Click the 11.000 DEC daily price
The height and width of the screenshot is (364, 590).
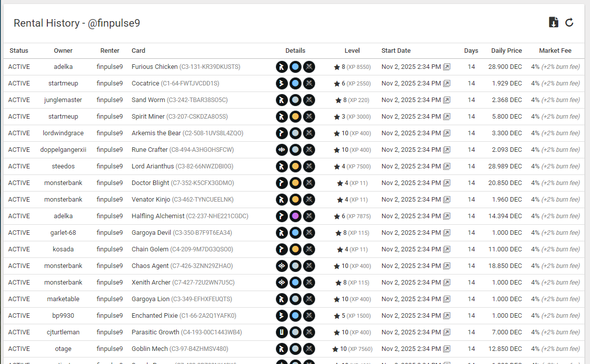tap(505, 249)
